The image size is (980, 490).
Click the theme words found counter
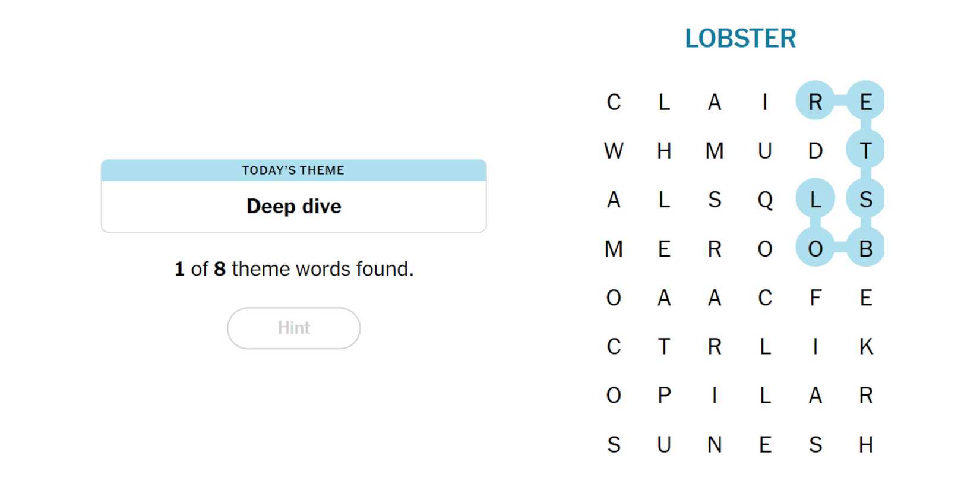[x=293, y=269]
